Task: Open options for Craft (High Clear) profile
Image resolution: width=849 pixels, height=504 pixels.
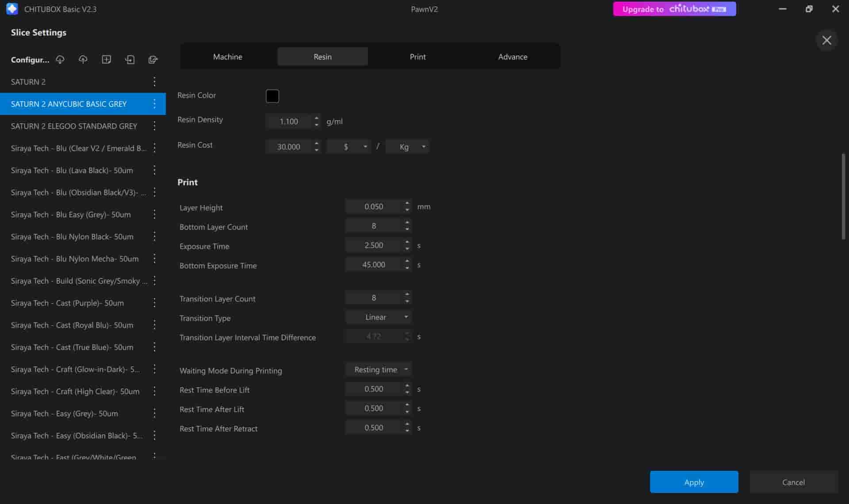Action: tap(154, 391)
